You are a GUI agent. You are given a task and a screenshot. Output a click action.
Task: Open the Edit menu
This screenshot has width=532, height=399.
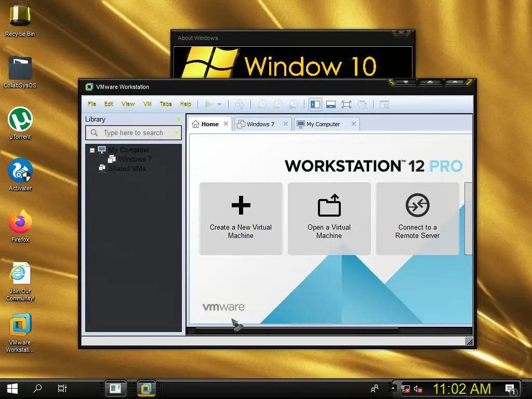pyautogui.click(x=109, y=104)
